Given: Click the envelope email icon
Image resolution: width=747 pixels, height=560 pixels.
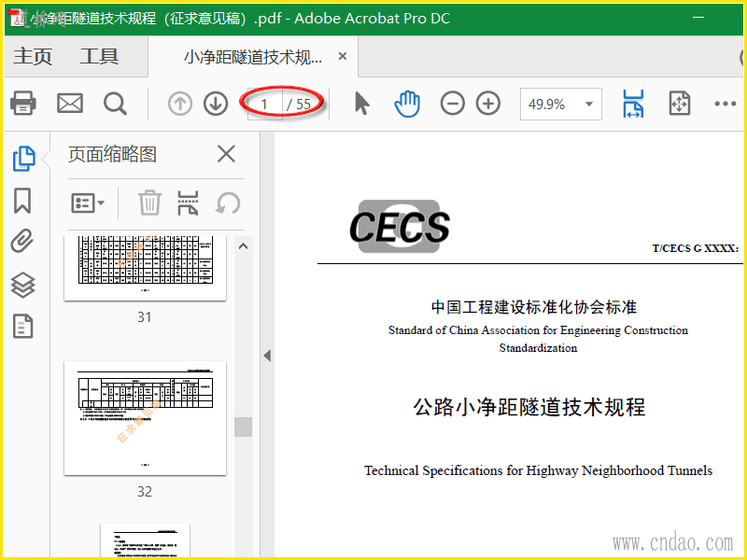Looking at the screenshot, I should click(70, 103).
